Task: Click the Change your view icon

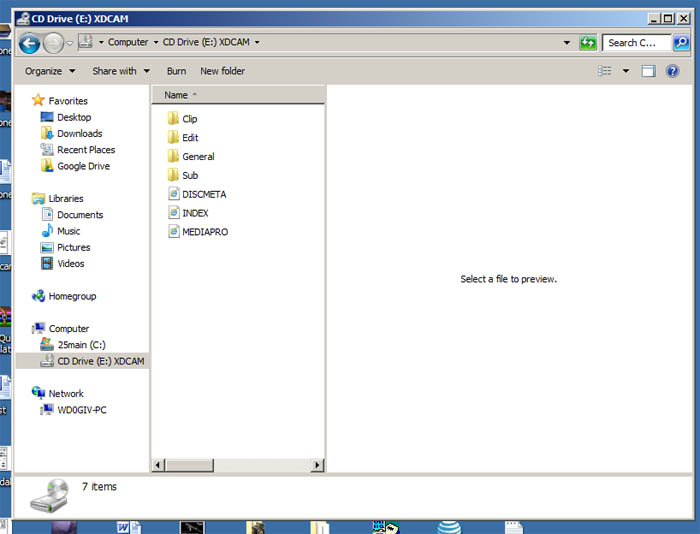Action: [605, 71]
